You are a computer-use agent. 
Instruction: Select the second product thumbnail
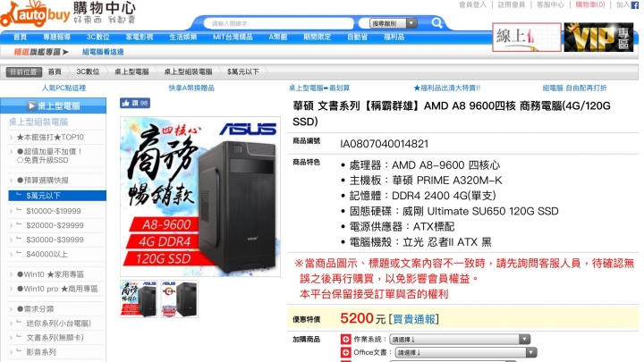pos(180,299)
